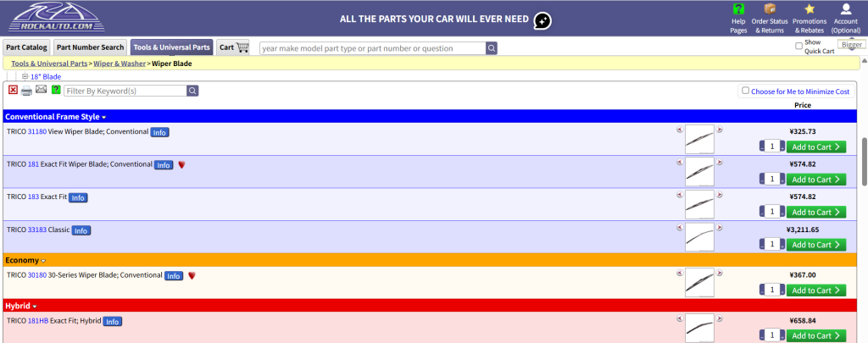Open Promotions & Rebates star icon
This screenshot has width=868, height=343.
tap(810, 8)
